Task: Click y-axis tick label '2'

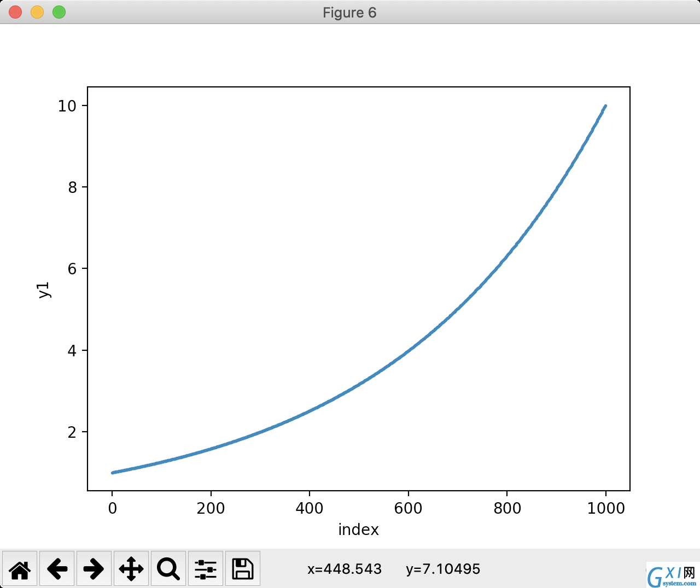Action: (72, 432)
